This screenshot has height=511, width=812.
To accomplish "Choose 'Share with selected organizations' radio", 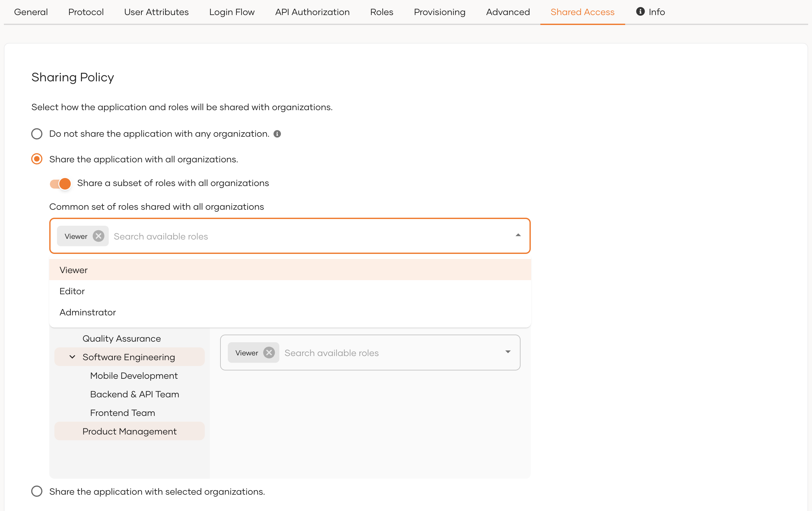I will click(x=37, y=491).
